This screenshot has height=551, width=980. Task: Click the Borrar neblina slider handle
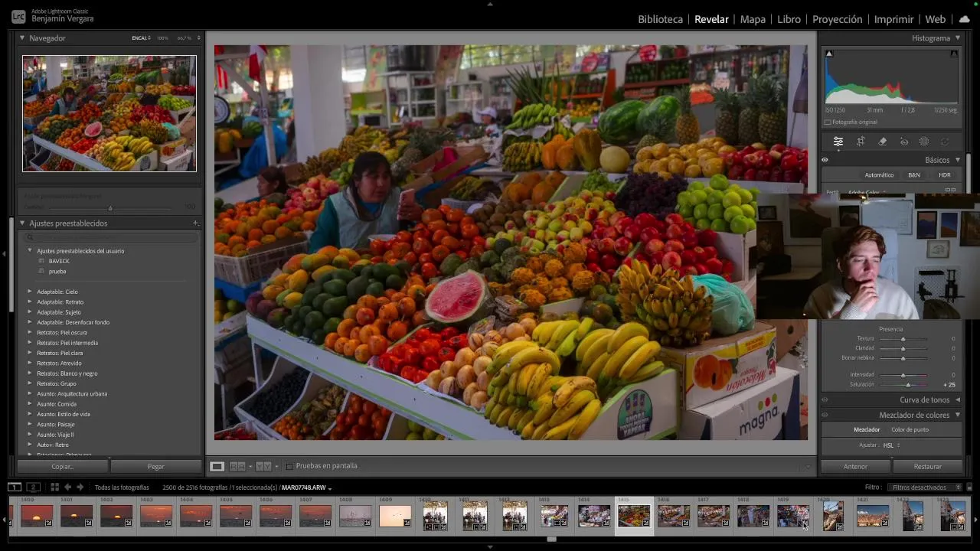pyautogui.click(x=903, y=358)
